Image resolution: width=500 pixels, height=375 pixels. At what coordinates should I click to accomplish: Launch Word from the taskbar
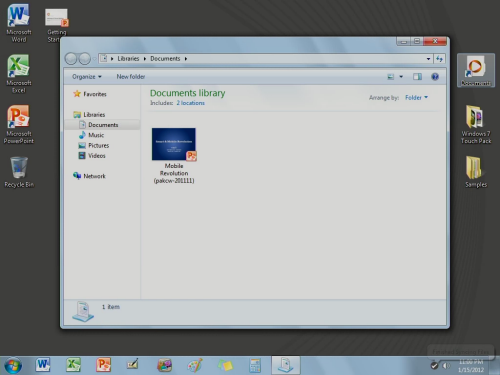click(x=43, y=365)
